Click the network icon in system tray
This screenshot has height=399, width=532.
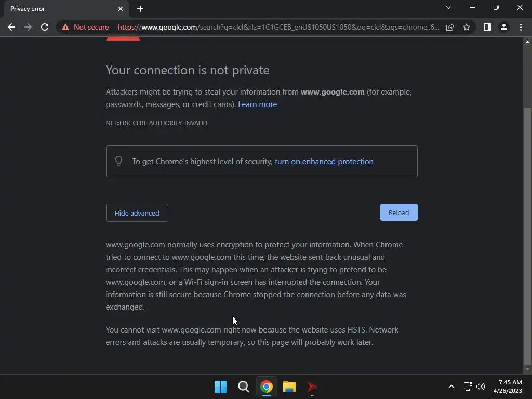(x=468, y=387)
